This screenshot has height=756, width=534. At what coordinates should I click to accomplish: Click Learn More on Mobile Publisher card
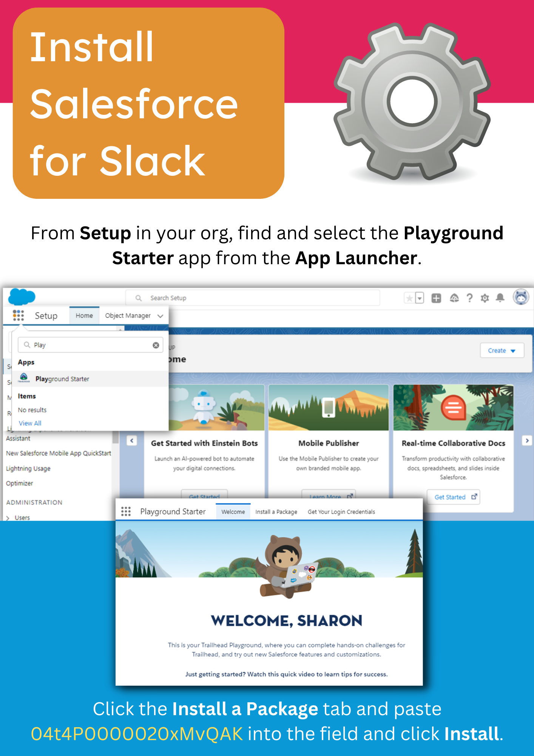(329, 494)
